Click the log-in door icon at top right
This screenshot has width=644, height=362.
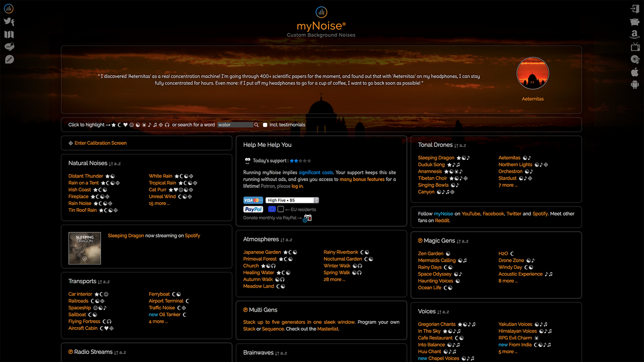635,9
